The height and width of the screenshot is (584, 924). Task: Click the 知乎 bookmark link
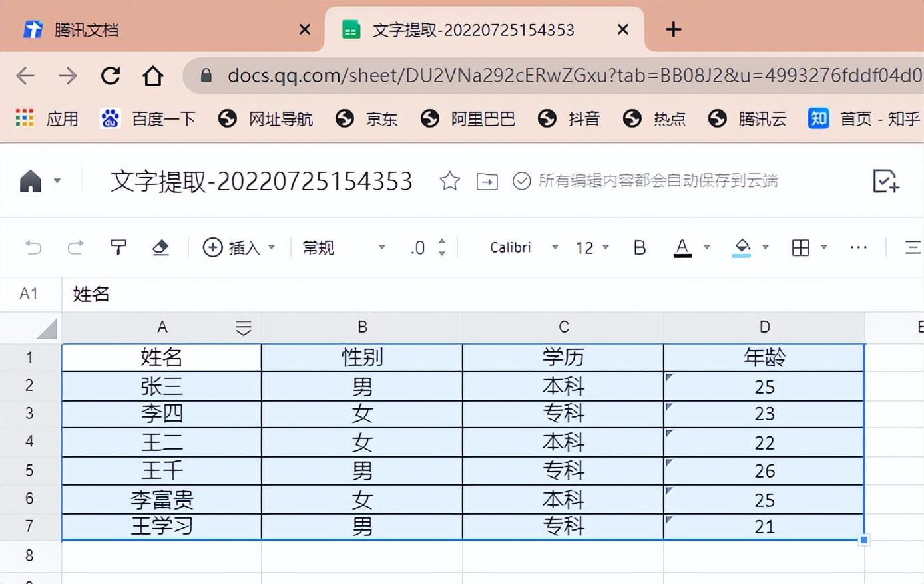coord(865,118)
